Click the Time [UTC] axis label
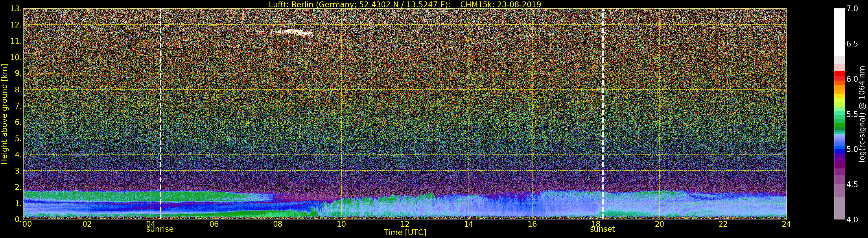This screenshot has width=868, height=238. (x=405, y=232)
